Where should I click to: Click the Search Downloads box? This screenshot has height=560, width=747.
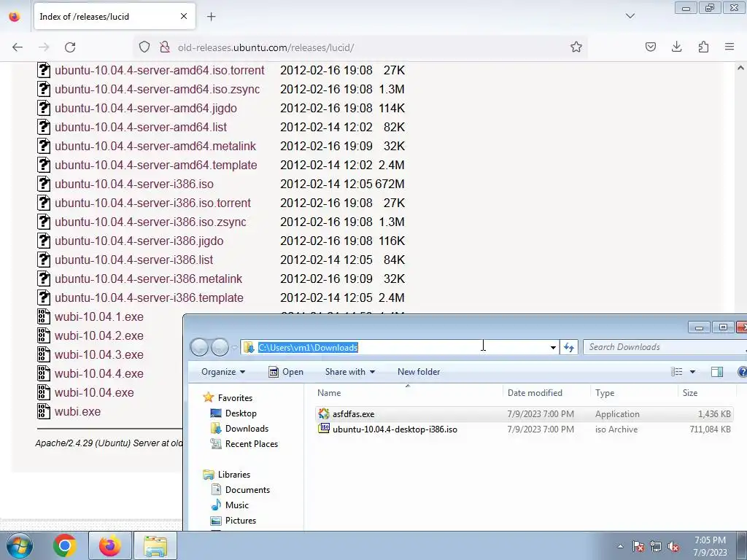click(665, 347)
